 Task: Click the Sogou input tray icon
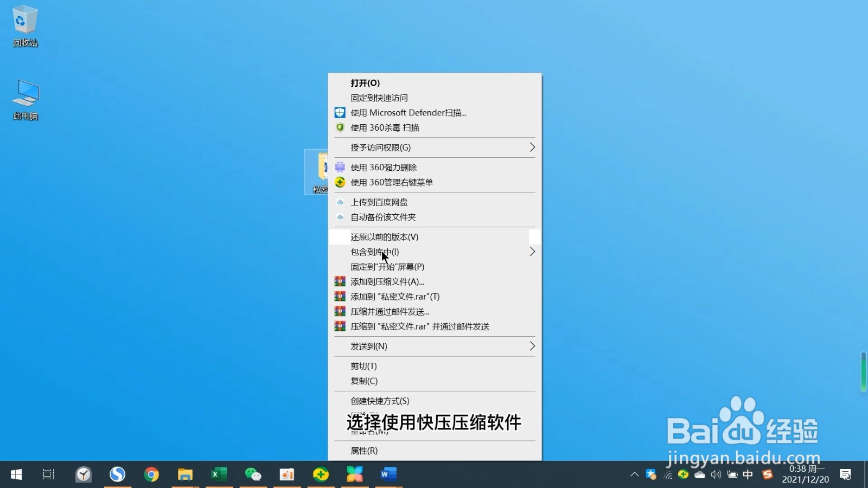pyautogui.click(x=767, y=474)
